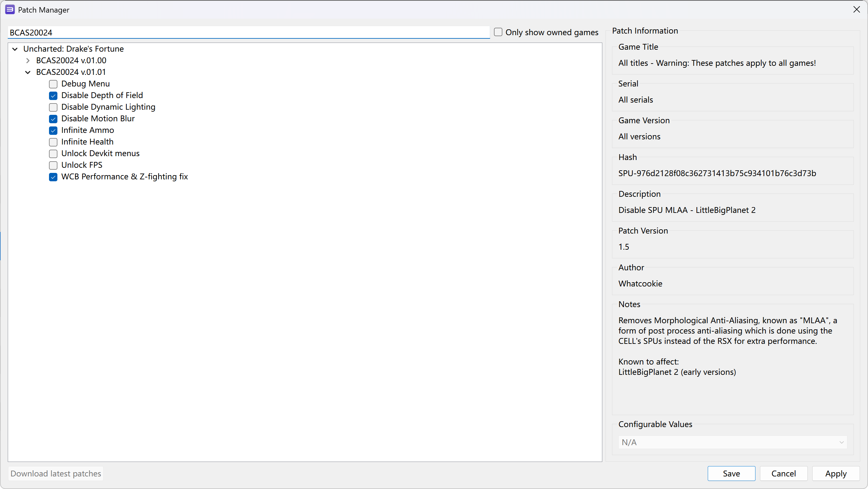The width and height of the screenshot is (868, 489).
Task: Click on 'Unlock Devkit menus' patch entry
Action: (100, 153)
